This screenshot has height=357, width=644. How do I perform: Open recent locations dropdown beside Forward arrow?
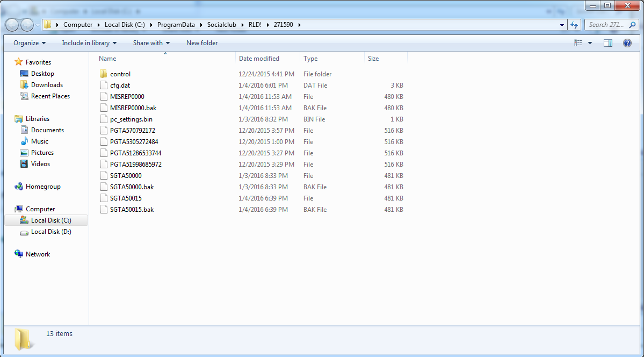coord(38,25)
